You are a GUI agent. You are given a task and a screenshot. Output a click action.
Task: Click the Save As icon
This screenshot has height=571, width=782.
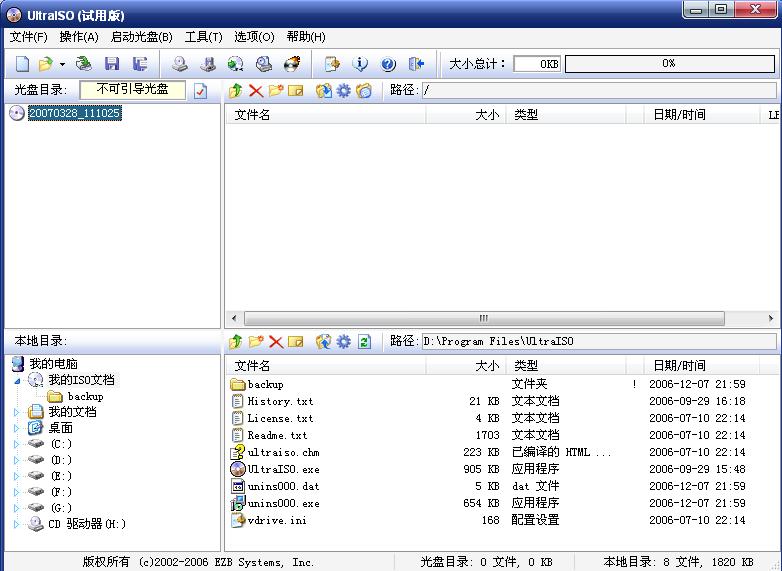pos(140,64)
